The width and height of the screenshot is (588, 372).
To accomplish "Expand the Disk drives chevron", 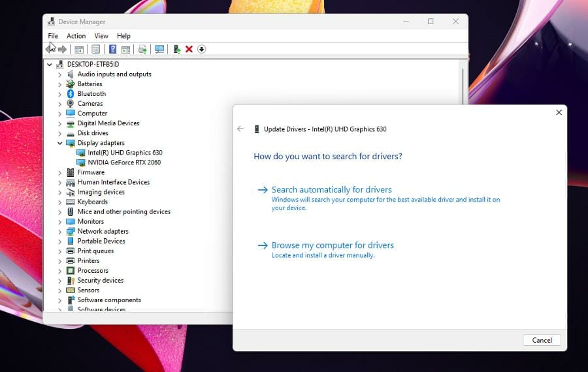I will click(x=59, y=133).
